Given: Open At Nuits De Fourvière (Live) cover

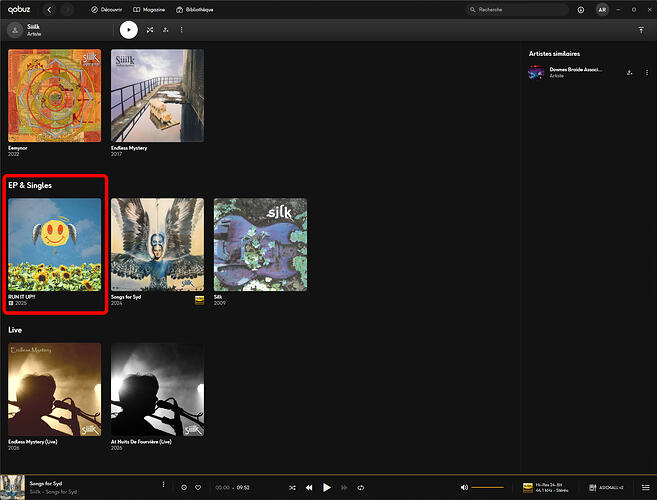Looking at the screenshot, I should tap(157, 389).
